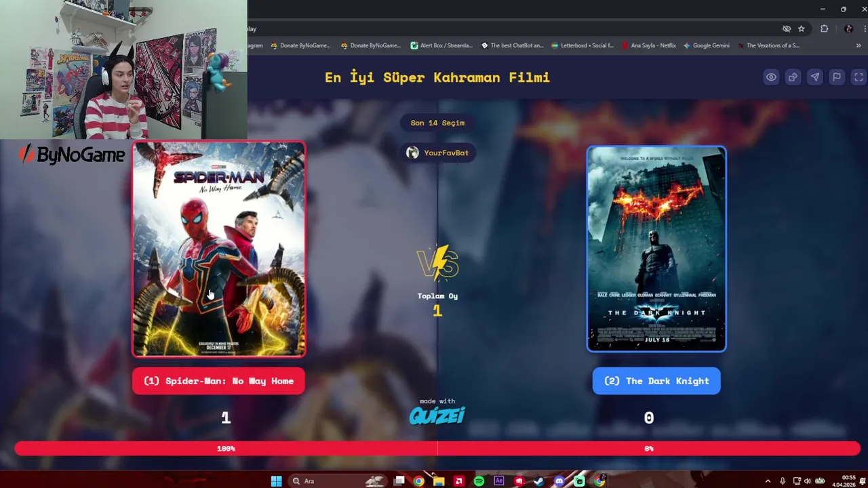
Task: Open Discord from the taskbar
Action: pyautogui.click(x=559, y=481)
